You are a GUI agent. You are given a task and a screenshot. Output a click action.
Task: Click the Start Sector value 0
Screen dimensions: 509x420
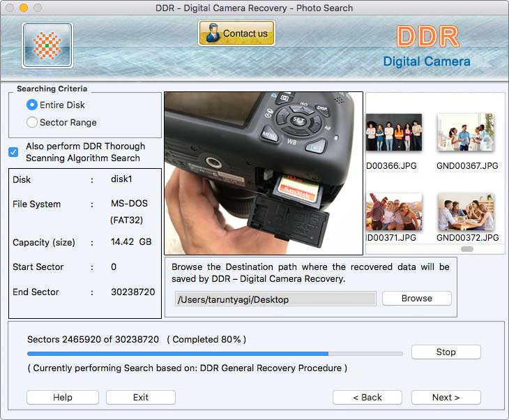[x=114, y=267]
